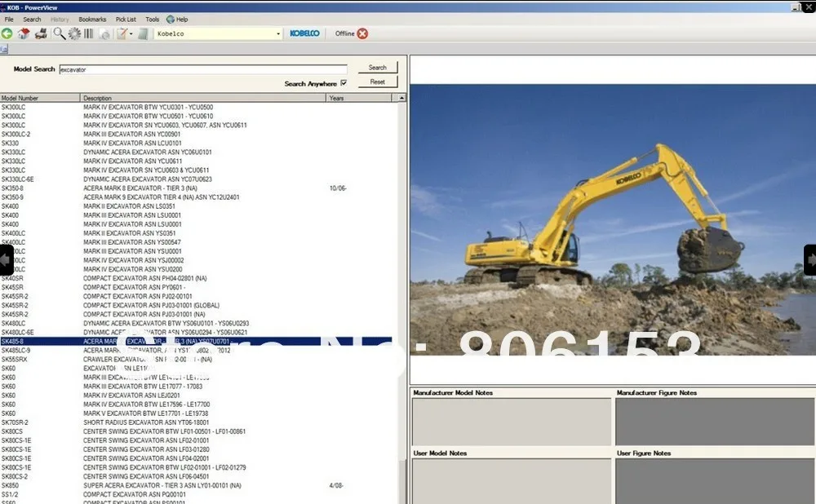Screen dimensions: 816x504
Task: Click the notepad with pencil icon
Action: (122, 33)
